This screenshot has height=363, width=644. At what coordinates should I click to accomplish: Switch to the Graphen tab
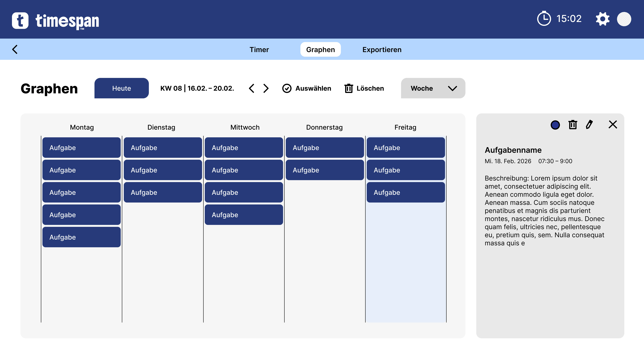tap(320, 49)
